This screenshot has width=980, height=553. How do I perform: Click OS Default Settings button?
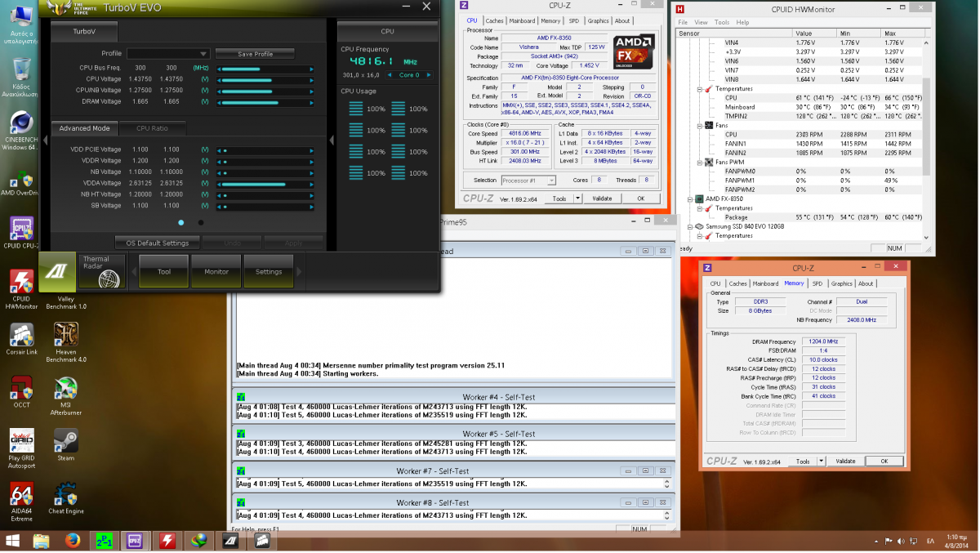pyautogui.click(x=158, y=243)
